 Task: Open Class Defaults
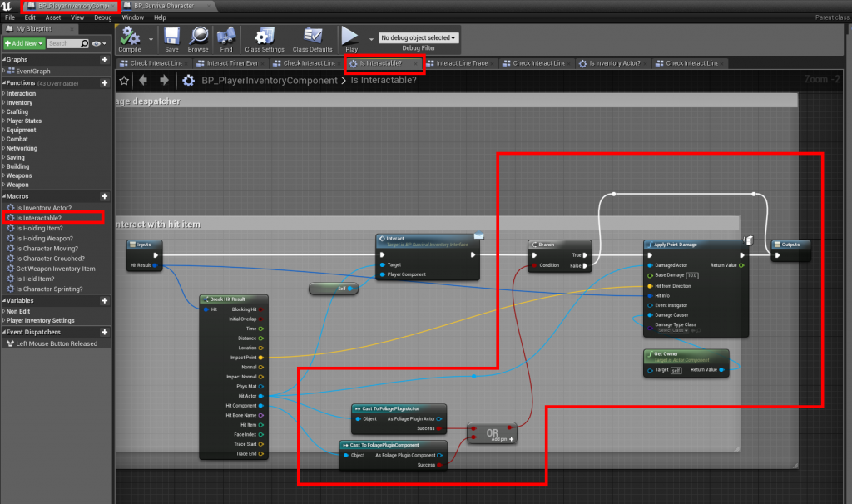313,40
